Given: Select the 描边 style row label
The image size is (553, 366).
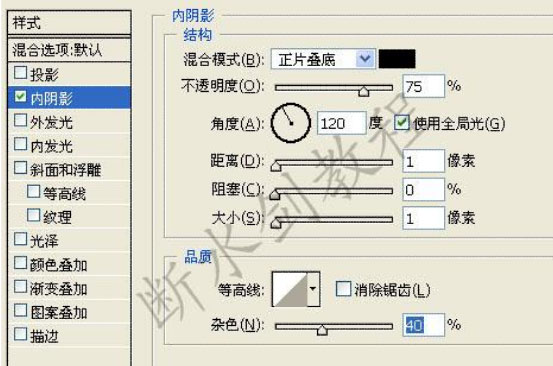Looking at the screenshot, I should [x=44, y=336].
